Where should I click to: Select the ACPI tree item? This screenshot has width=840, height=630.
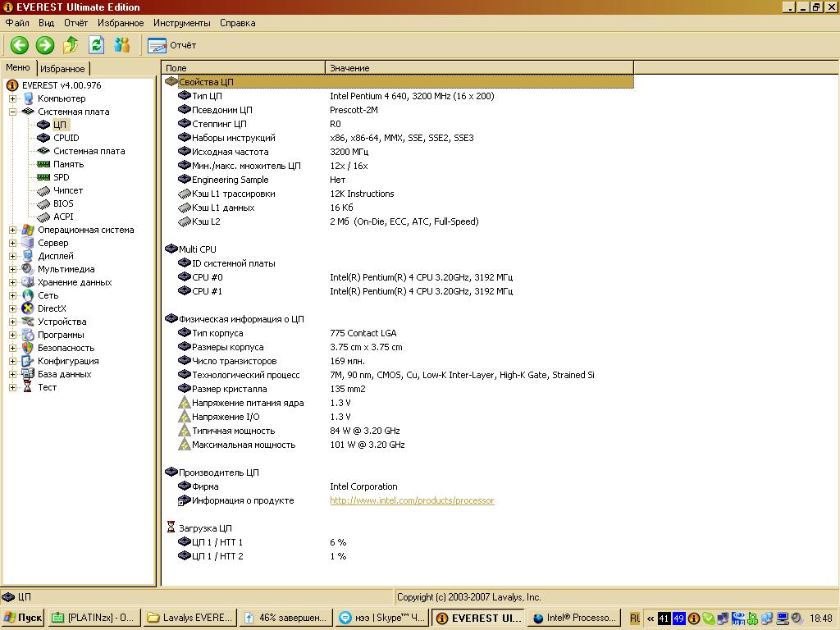point(63,217)
